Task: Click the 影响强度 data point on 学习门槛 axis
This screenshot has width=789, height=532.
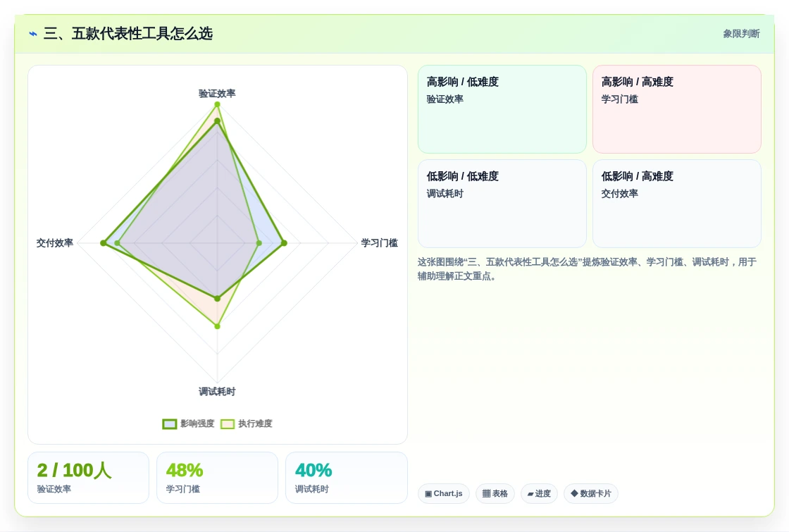Action: pos(284,243)
